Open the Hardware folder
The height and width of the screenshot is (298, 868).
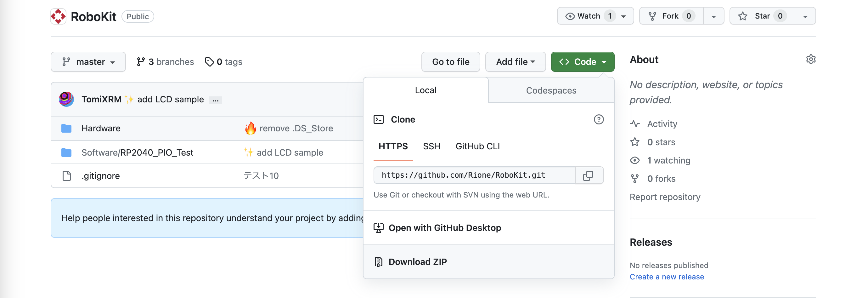pyautogui.click(x=101, y=128)
